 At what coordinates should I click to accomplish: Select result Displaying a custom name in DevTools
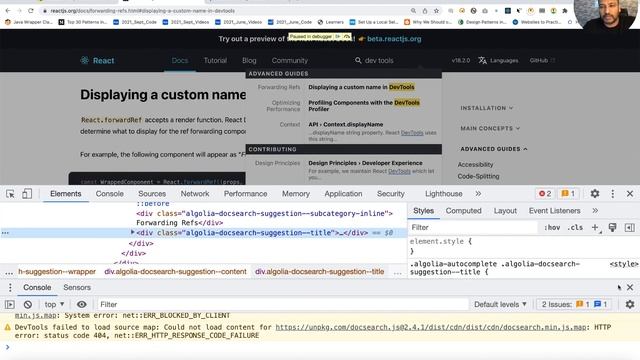click(x=361, y=87)
